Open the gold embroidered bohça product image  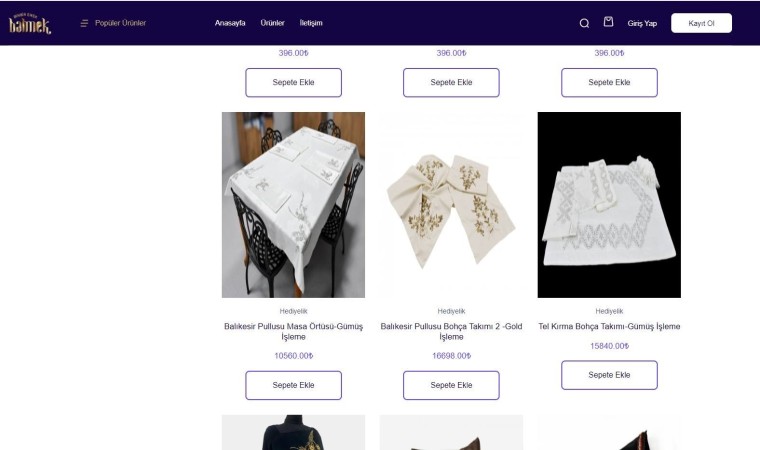tap(451, 205)
